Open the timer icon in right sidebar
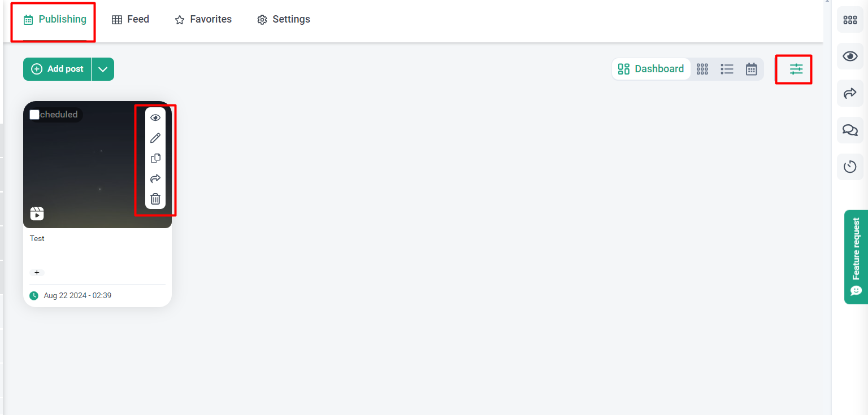The image size is (868, 415). [850, 167]
